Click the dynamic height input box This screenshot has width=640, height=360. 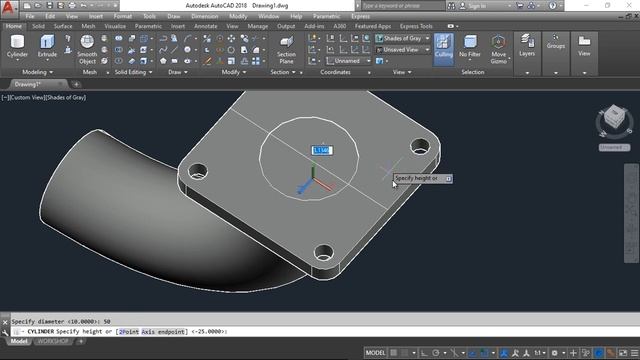[x=322, y=150]
